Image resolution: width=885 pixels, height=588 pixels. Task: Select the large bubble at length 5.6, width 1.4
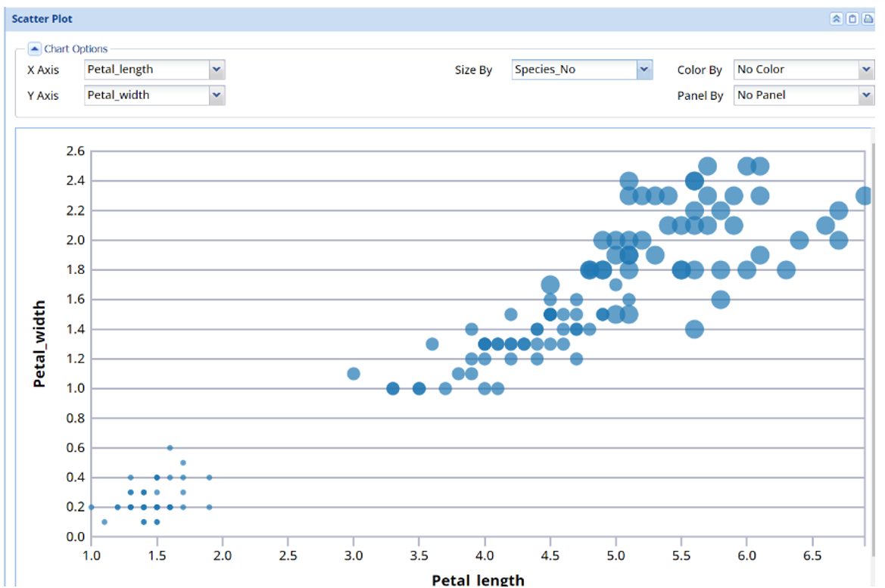pos(694,329)
